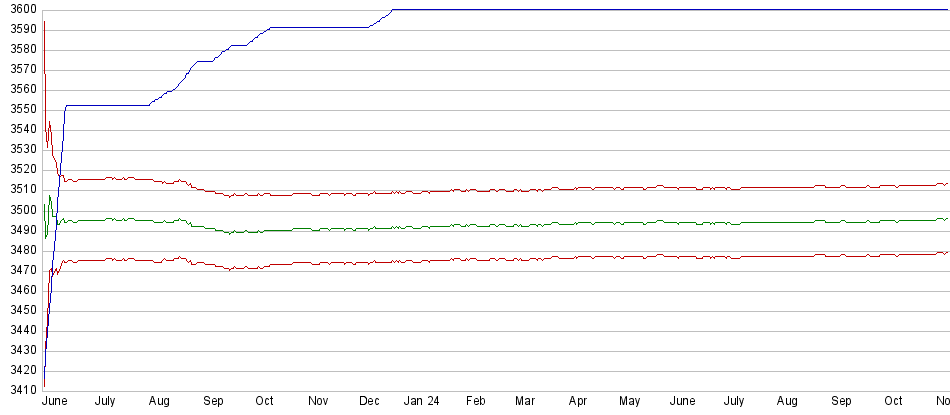Select the 3520 y-axis label
This screenshot has height=415, width=950.
[20, 170]
